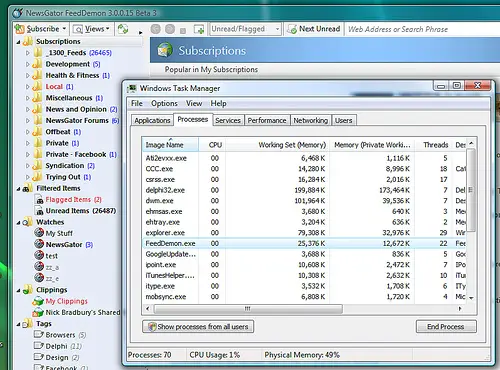The image size is (500, 370).
Task: Select the explorer.exe process row
Action: tap(304, 233)
